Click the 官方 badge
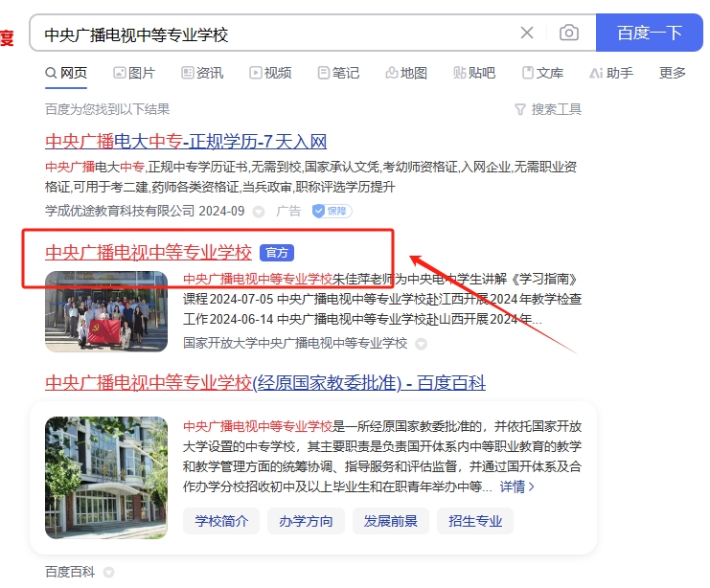Screen dimensions: 710x588 coord(277,253)
